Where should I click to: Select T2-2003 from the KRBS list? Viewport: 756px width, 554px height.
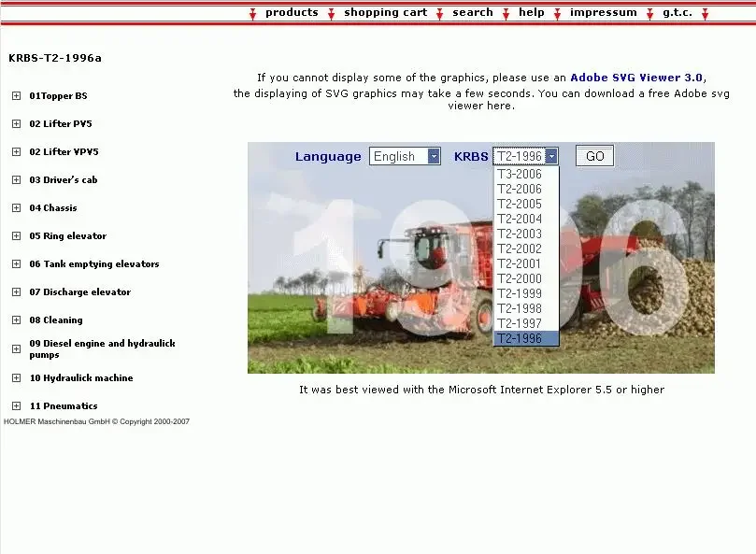(x=526, y=234)
